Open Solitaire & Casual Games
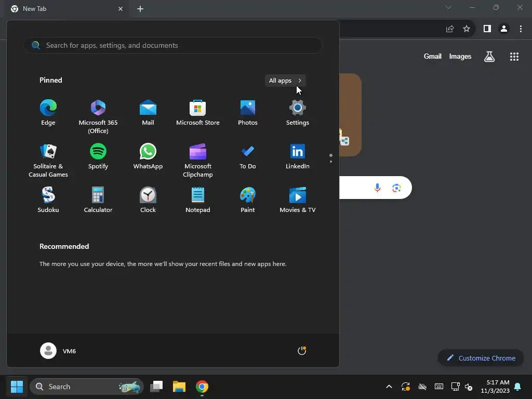Viewport: 532px width, 399px height. coord(48,161)
